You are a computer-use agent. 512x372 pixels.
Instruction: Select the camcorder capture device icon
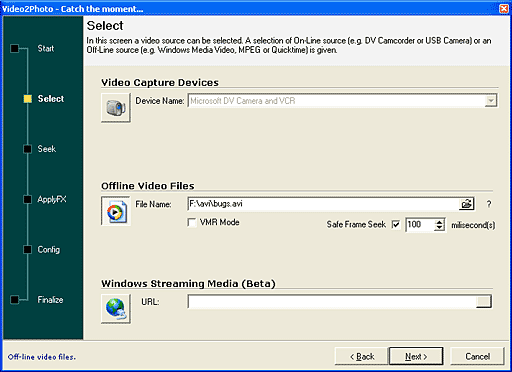116,108
